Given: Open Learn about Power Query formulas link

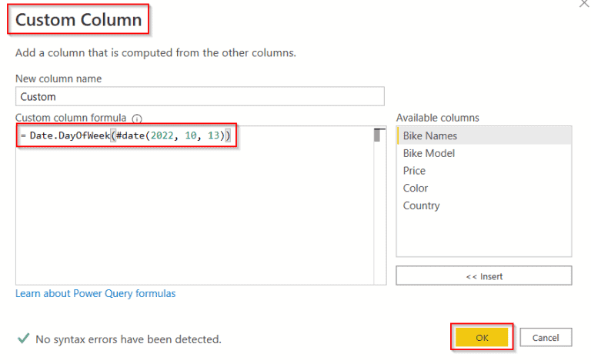Looking at the screenshot, I should click(x=95, y=293).
